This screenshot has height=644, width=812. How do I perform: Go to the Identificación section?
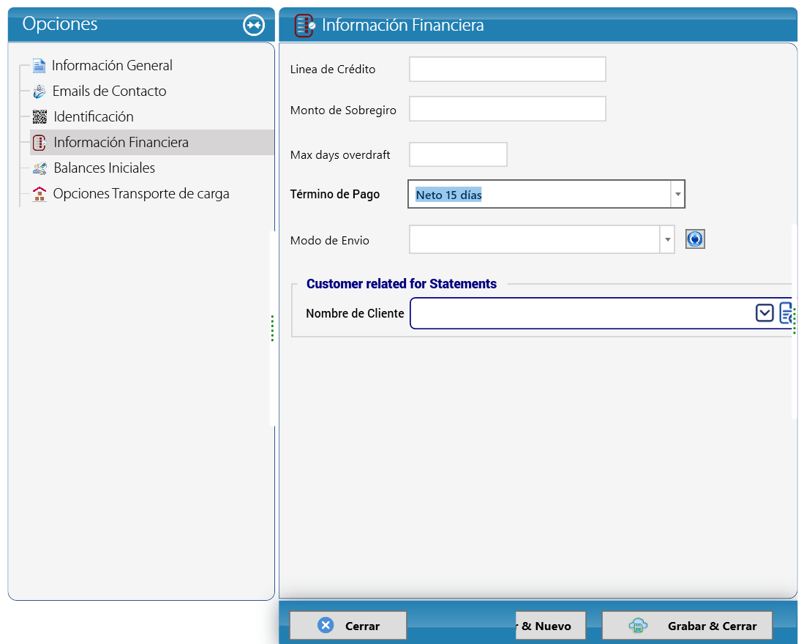(x=94, y=117)
